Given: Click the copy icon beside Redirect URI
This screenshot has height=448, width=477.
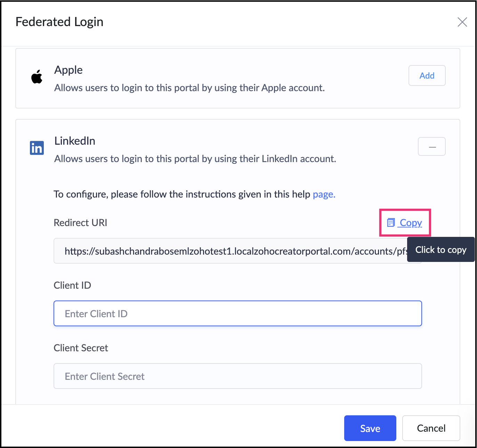Looking at the screenshot, I should (x=391, y=223).
